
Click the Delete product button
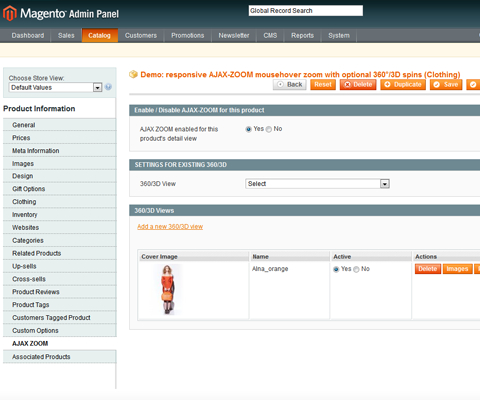click(x=358, y=85)
